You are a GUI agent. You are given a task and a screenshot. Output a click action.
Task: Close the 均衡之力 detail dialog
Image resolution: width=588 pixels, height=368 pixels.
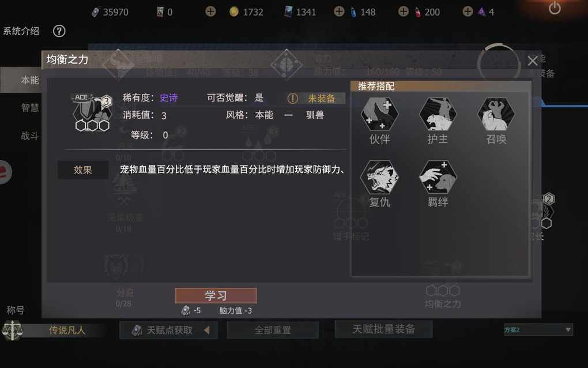coord(533,61)
